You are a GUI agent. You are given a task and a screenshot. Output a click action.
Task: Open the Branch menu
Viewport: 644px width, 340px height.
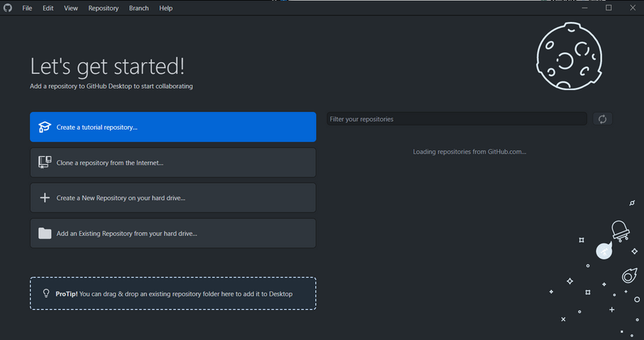pos(138,8)
